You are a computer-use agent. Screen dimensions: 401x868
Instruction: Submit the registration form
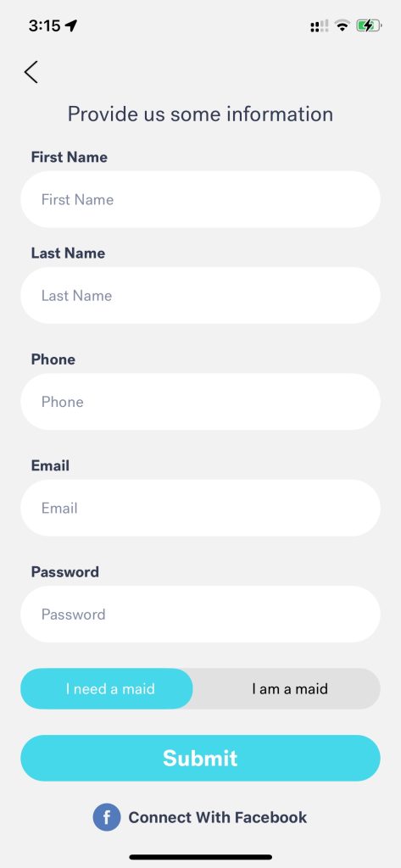200,758
